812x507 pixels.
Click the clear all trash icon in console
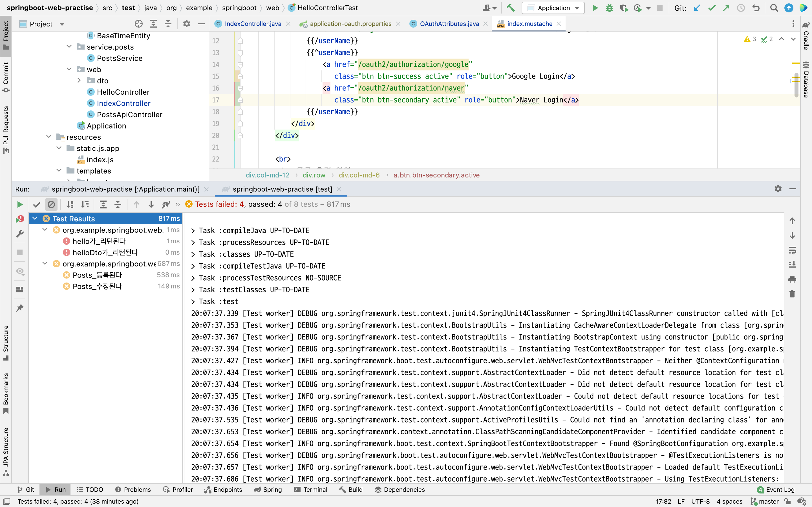[x=792, y=294]
